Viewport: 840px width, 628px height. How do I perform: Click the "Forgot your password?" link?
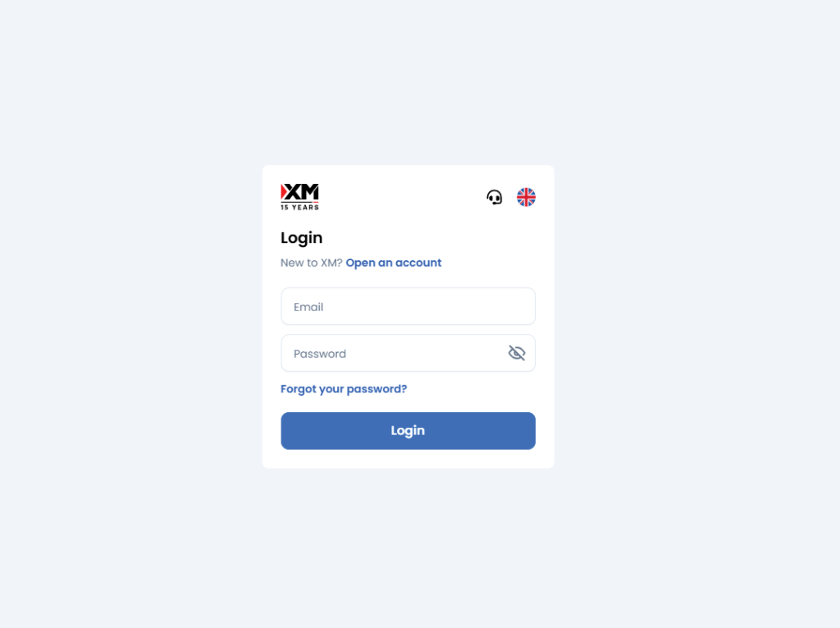point(344,389)
